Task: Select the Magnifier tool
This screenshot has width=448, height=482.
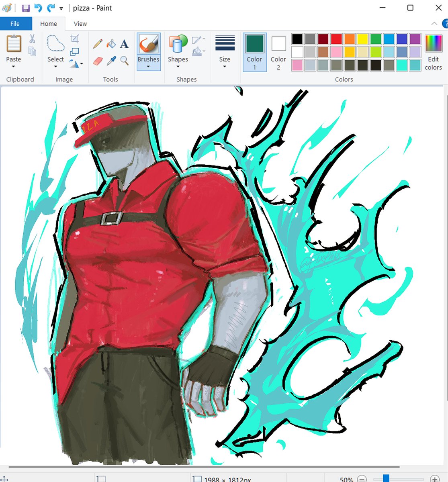Action: (x=125, y=61)
